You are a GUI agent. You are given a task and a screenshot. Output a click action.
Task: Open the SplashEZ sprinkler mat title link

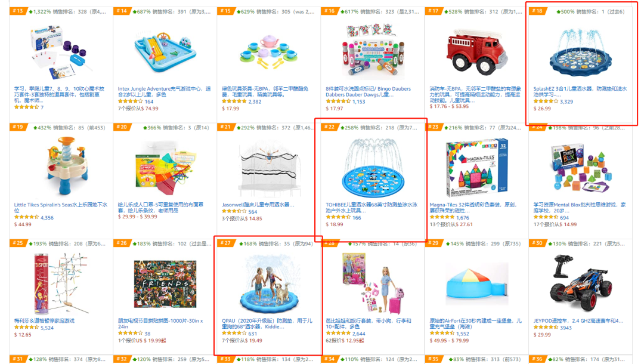580,91
